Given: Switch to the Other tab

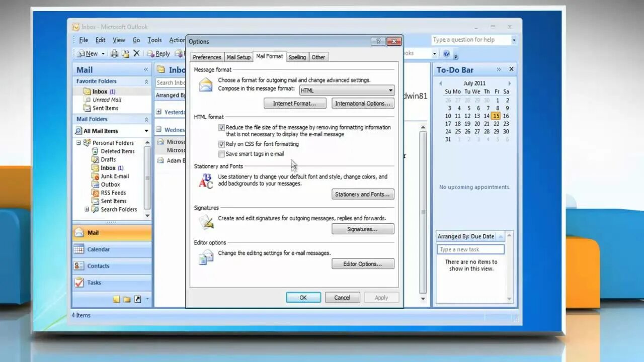Looking at the screenshot, I should click(318, 57).
